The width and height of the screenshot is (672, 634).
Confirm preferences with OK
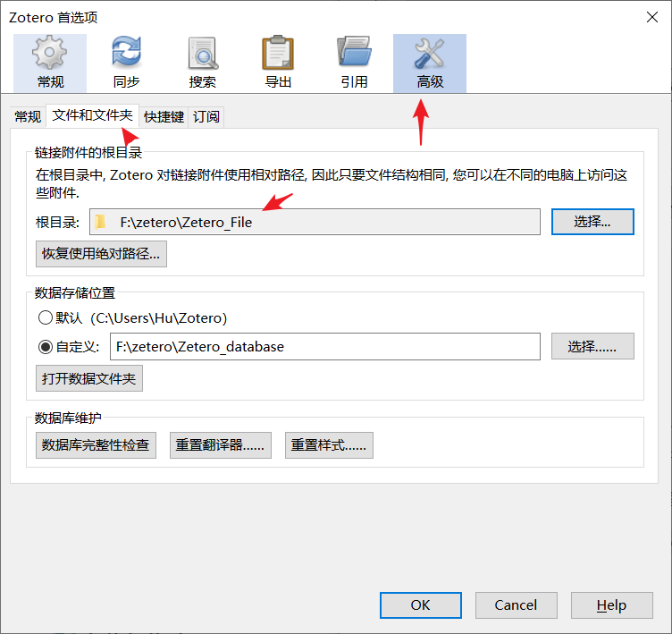(420, 605)
